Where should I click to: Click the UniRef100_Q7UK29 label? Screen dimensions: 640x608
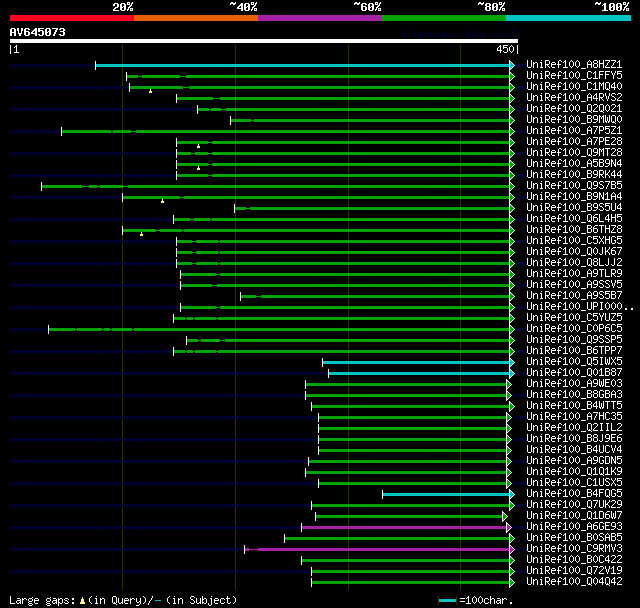tap(574, 505)
